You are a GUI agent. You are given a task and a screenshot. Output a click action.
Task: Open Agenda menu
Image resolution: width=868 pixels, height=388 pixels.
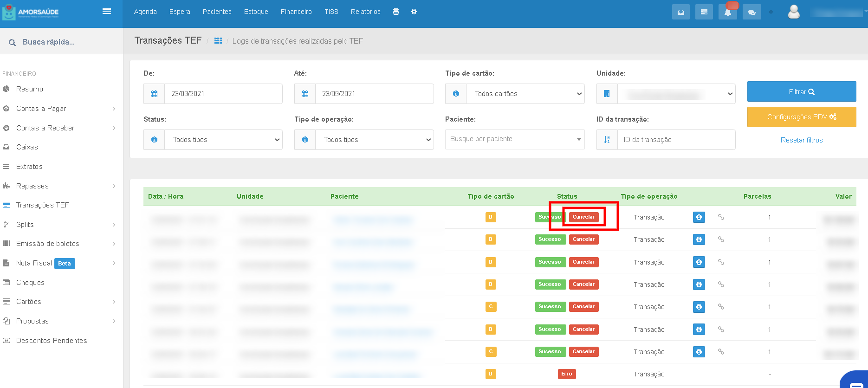(145, 12)
